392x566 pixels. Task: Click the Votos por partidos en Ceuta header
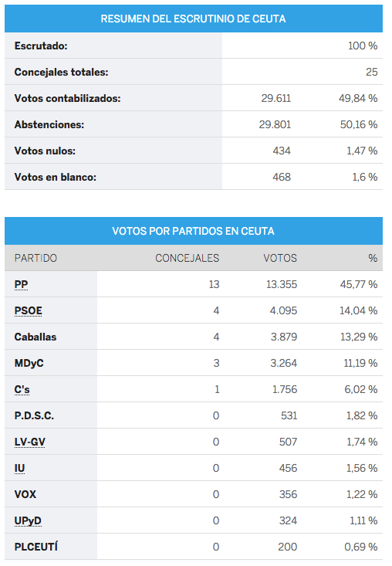click(194, 231)
